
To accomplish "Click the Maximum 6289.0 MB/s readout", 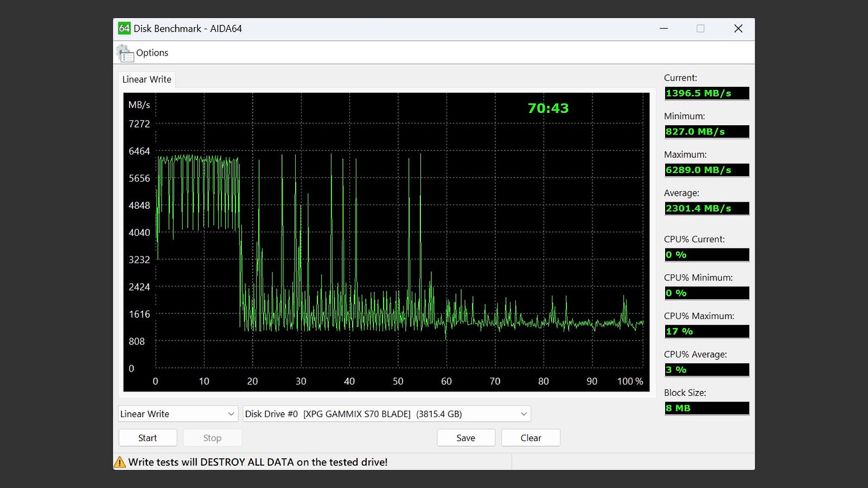I will 706,170.
